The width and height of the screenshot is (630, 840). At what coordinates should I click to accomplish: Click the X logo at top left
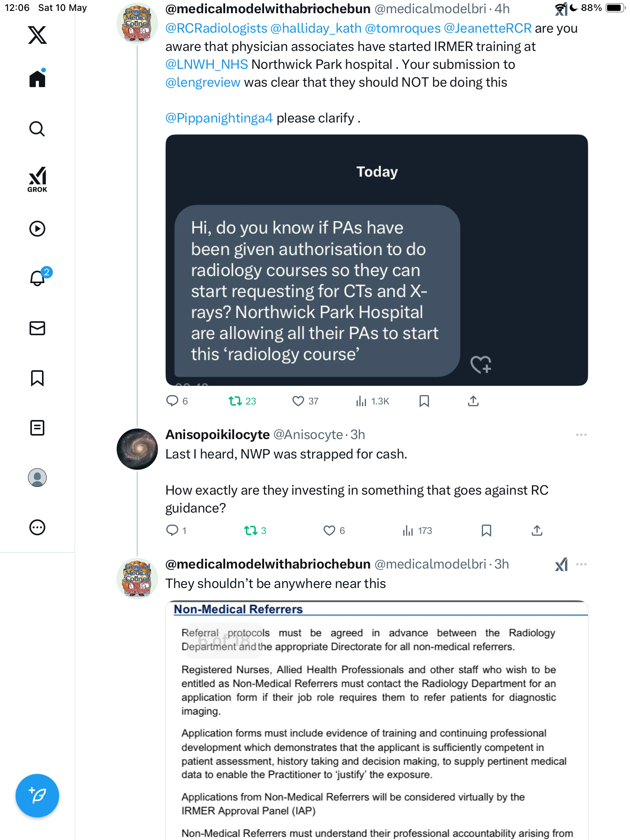(37, 35)
